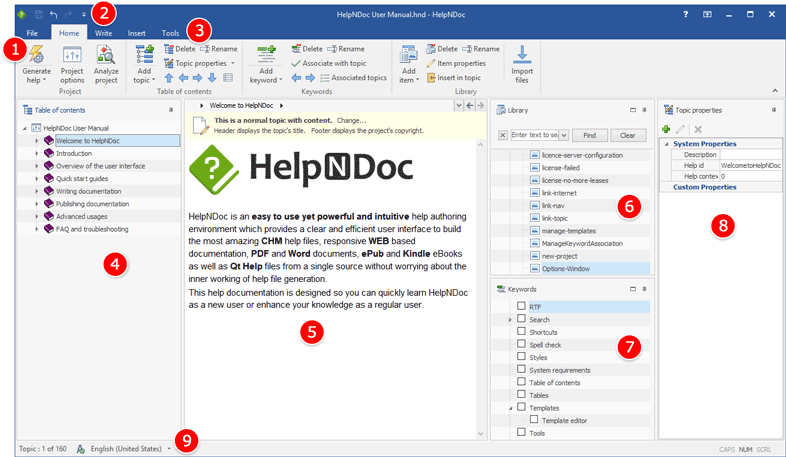Image resolution: width=786 pixels, height=457 pixels.
Task: Open Project options
Action: coord(72,64)
